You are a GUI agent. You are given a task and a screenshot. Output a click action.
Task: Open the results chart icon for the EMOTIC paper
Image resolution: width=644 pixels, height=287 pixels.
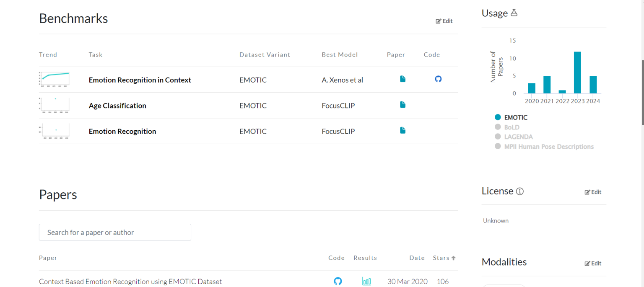point(366,281)
